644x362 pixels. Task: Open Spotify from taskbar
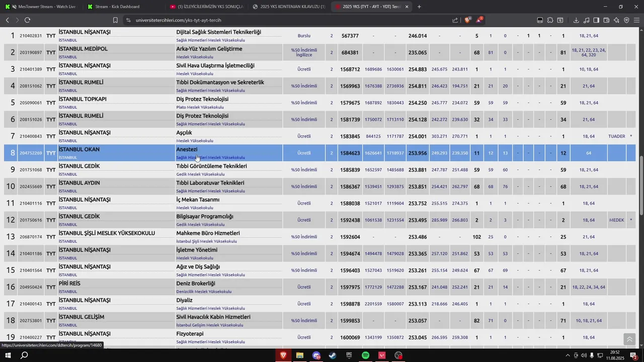(366, 355)
